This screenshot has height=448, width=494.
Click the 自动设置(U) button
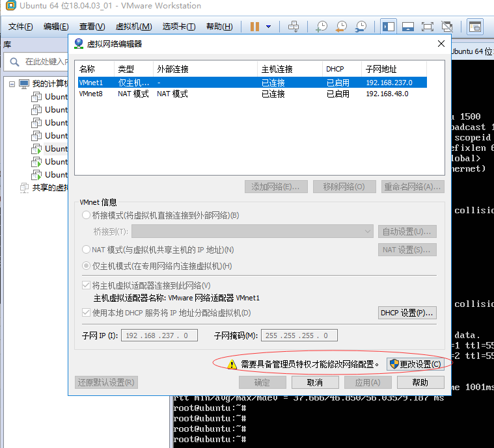pos(407,231)
